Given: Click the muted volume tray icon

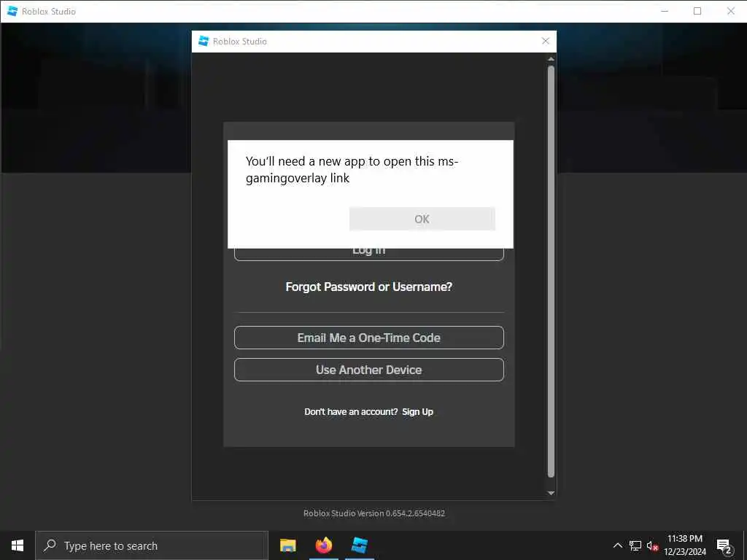Looking at the screenshot, I should pyautogui.click(x=652, y=545).
